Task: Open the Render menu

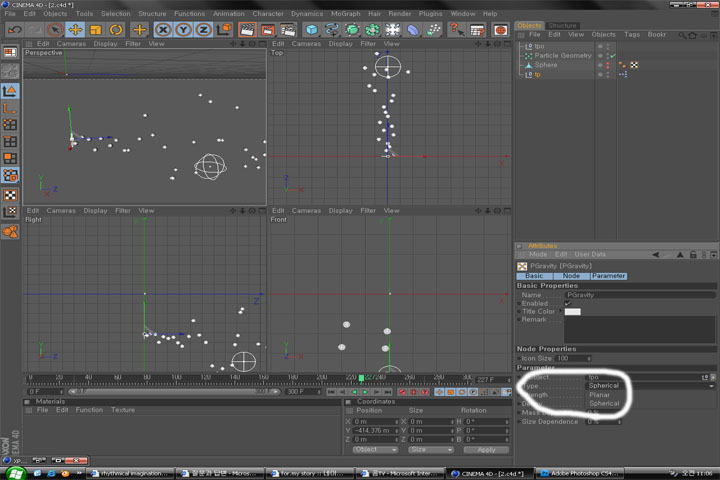Action: pos(399,14)
